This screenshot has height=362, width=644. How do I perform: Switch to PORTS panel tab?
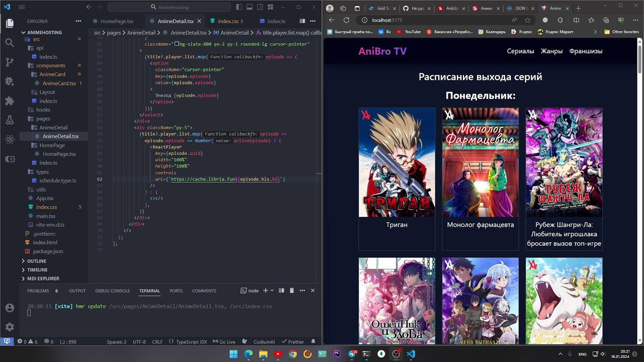point(176,291)
